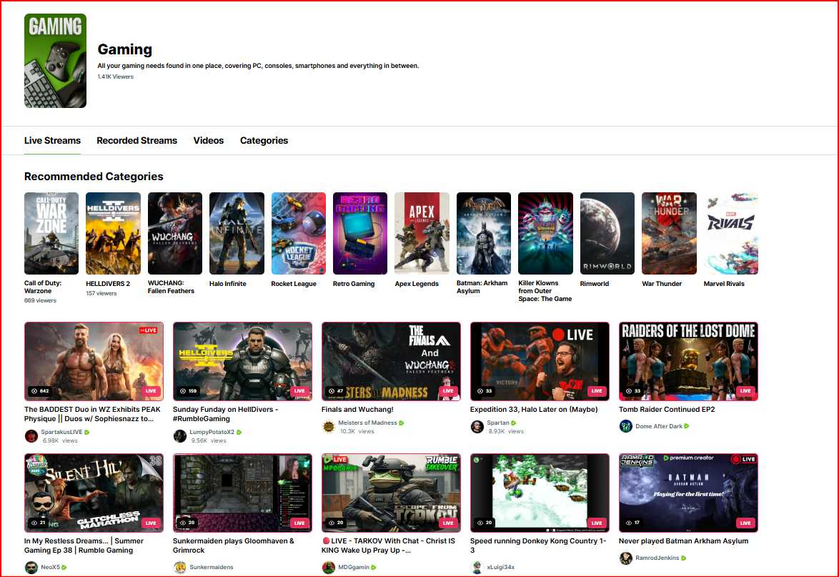Click title 'Never played Batman Arkham Asylum'
The height and width of the screenshot is (577, 839).
pos(683,541)
